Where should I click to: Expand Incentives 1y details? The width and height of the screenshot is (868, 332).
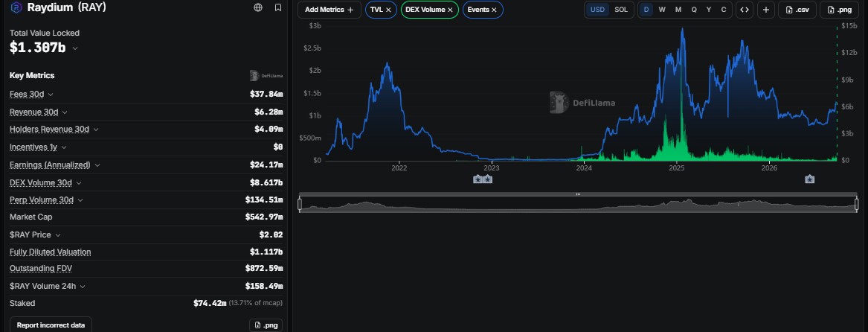[64, 147]
